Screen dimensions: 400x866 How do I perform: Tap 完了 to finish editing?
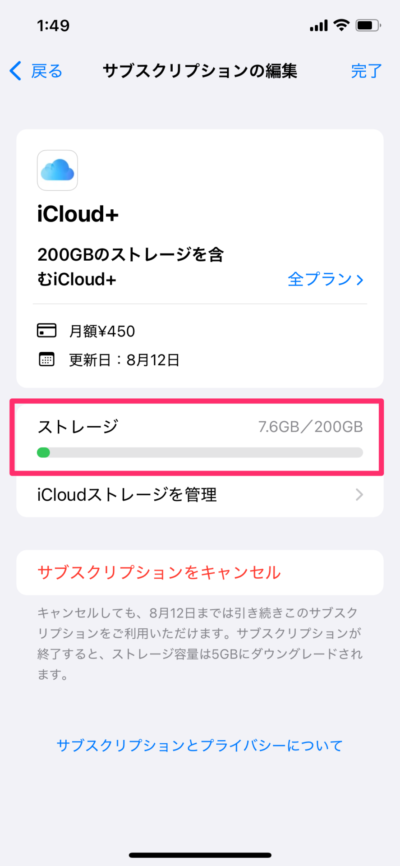(366, 71)
